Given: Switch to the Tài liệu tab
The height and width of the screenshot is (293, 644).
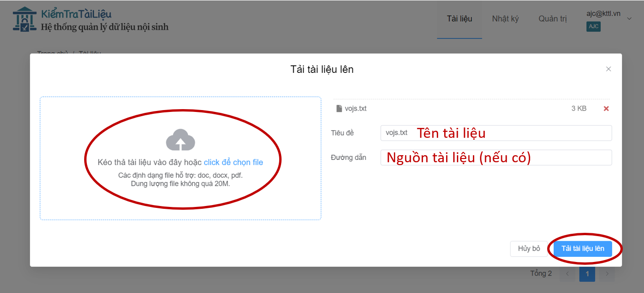Looking at the screenshot, I should pyautogui.click(x=459, y=19).
